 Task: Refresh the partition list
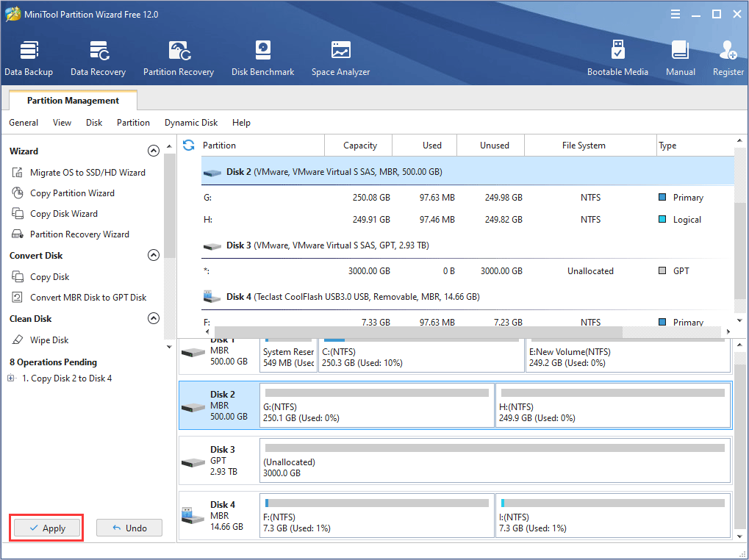(x=189, y=145)
